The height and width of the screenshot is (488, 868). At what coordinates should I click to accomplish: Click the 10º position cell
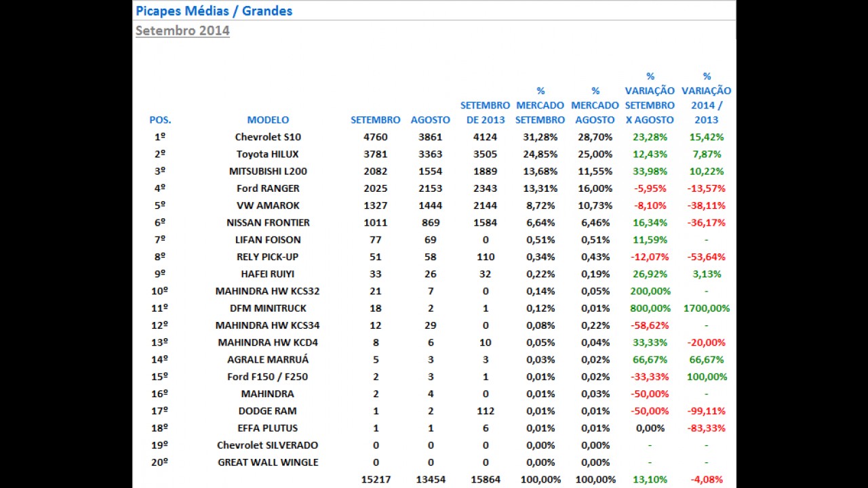pyautogui.click(x=160, y=291)
